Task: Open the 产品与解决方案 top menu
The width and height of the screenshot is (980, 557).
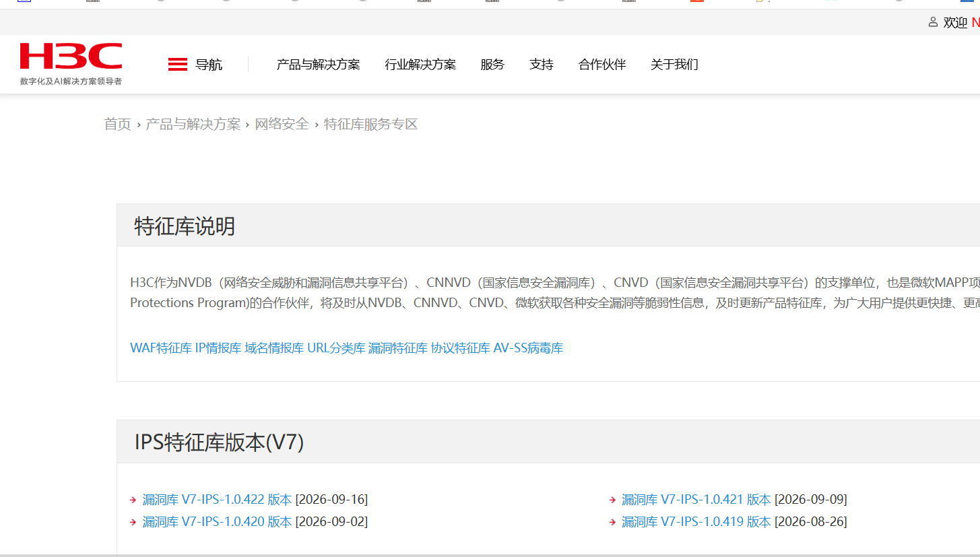Action: click(318, 65)
